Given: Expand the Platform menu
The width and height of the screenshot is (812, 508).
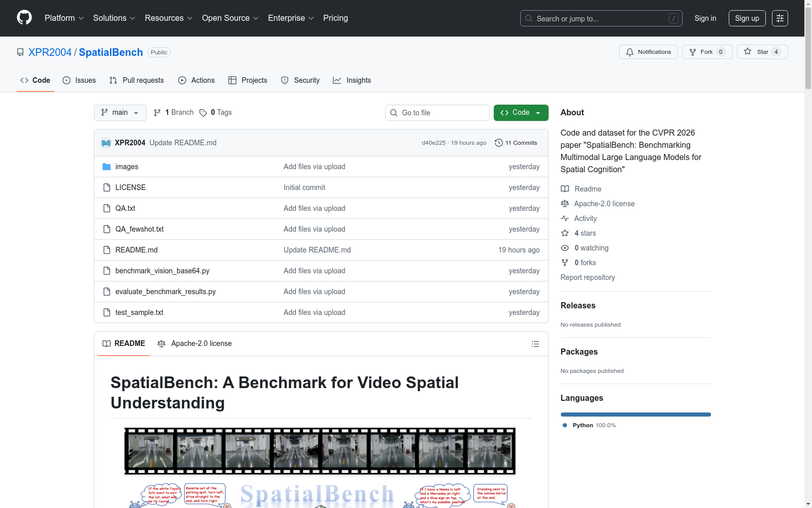Looking at the screenshot, I should (63, 18).
